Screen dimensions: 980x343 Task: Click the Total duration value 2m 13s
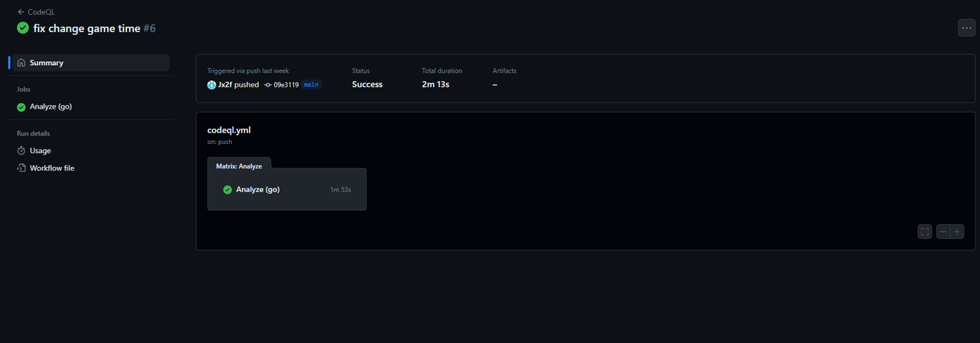pos(436,84)
